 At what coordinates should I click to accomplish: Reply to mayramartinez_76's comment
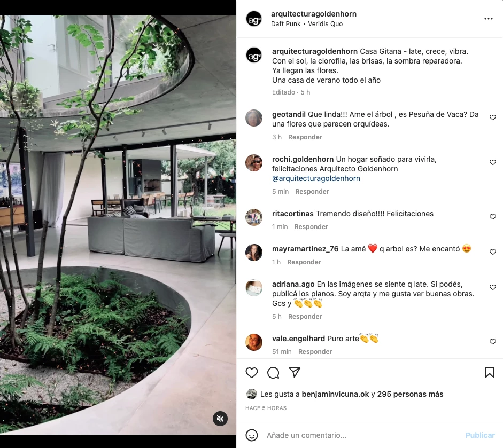[304, 262]
